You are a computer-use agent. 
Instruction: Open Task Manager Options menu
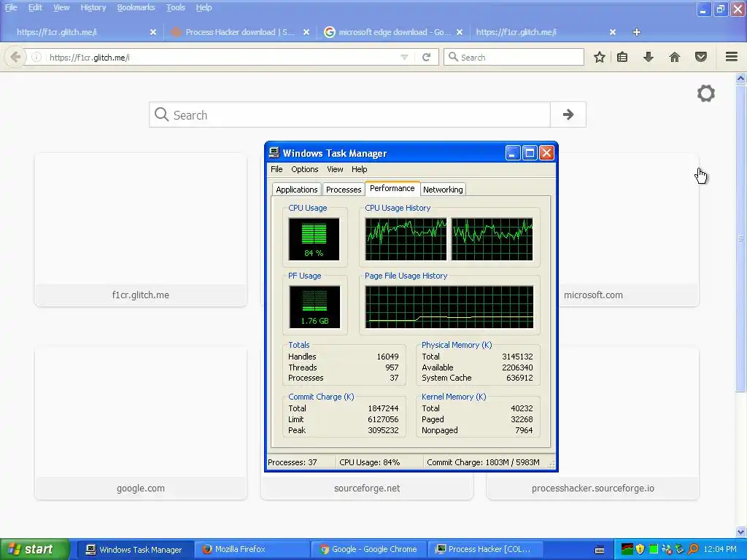pyautogui.click(x=304, y=169)
